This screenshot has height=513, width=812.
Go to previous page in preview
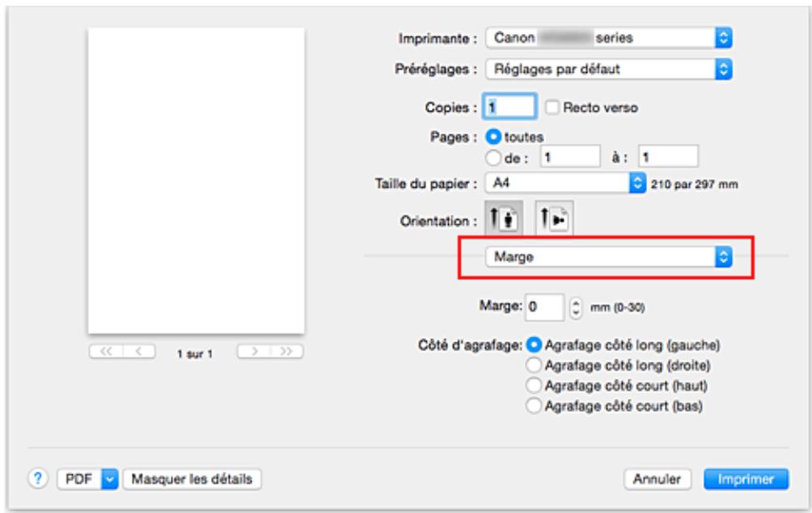tap(139, 351)
